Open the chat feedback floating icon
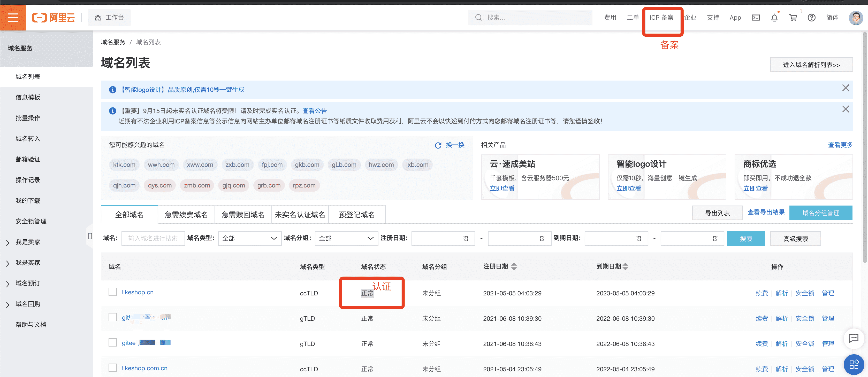Screen dimensions: 868x377 tap(854, 338)
